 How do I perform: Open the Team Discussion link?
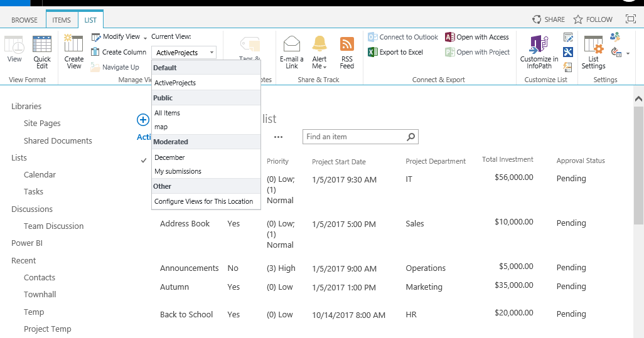pyautogui.click(x=53, y=226)
